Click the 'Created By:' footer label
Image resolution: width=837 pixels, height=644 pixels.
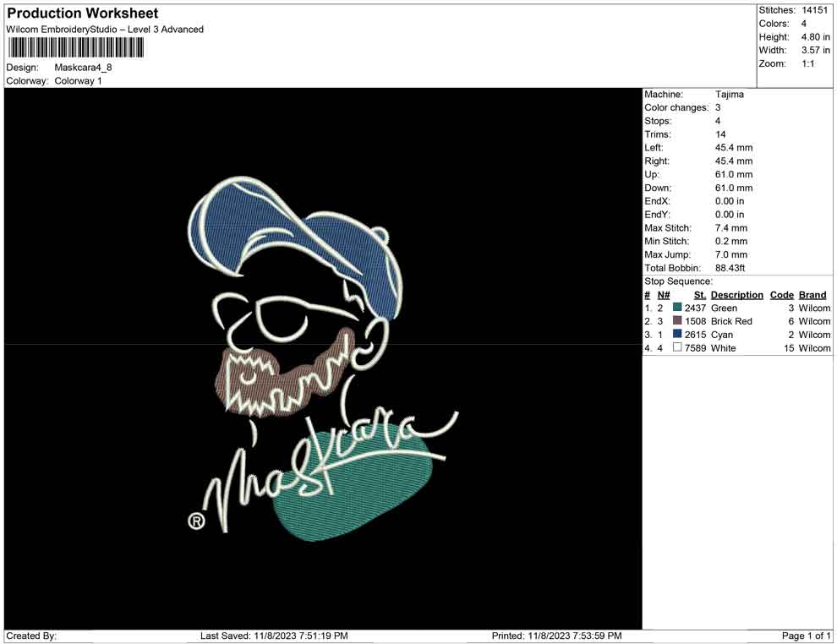pyautogui.click(x=31, y=636)
